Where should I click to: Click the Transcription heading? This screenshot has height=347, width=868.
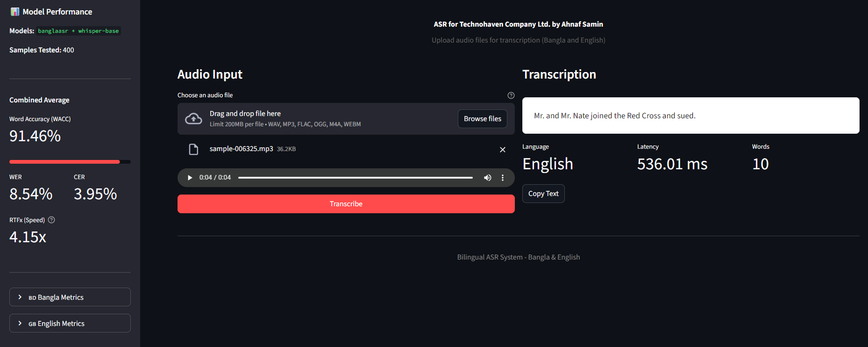click(x=559, y=74)
